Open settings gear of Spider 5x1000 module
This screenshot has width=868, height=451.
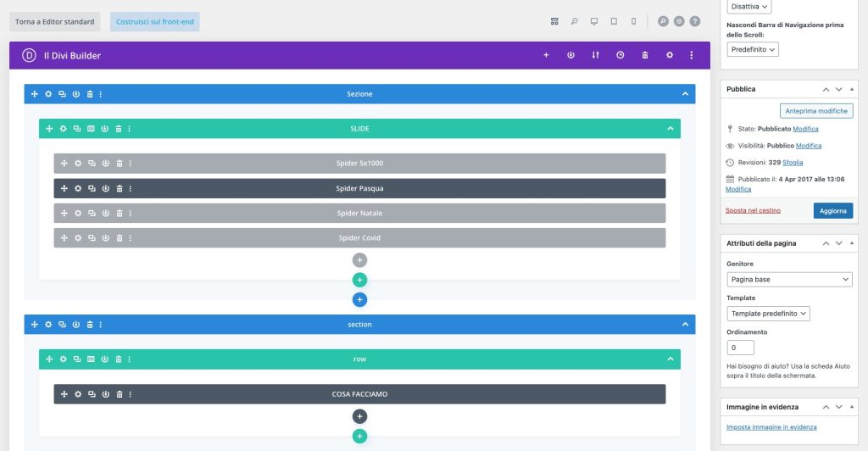[x=78, y=164]
